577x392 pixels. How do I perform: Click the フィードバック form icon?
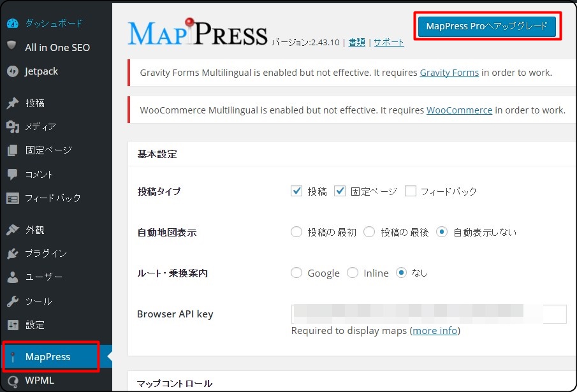pos(13,198)
